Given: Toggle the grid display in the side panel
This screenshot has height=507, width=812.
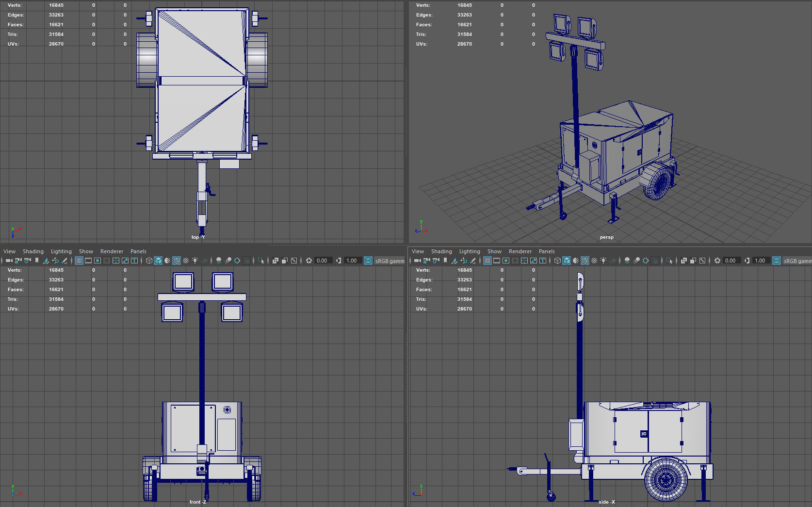Looking at the screenshot, I should [487, 261].
